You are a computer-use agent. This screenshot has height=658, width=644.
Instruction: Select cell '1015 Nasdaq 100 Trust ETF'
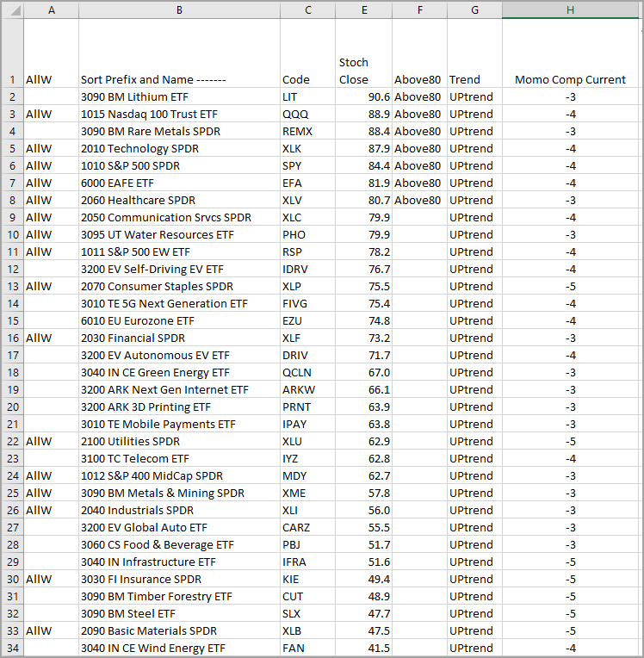tap(179, 115)
